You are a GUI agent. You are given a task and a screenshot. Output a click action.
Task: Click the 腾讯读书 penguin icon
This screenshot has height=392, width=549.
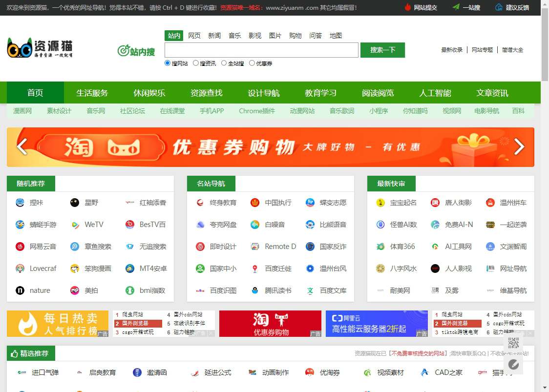(255, 290)
